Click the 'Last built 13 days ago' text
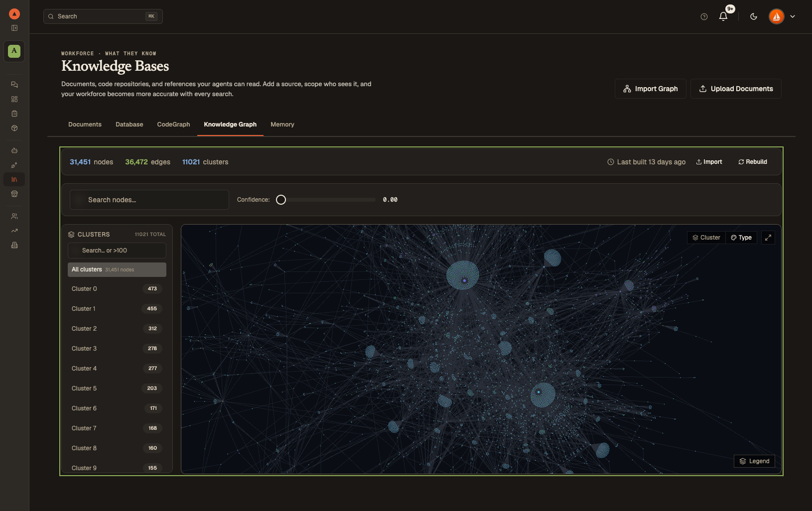Screen dimensions: 812x511 pyautogui.click(x=651, y=162)
